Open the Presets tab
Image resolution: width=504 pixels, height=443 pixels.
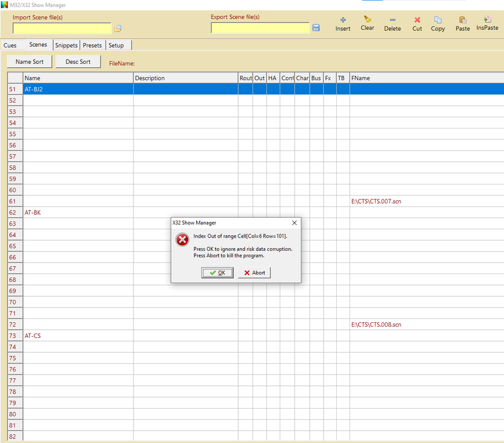92,45
